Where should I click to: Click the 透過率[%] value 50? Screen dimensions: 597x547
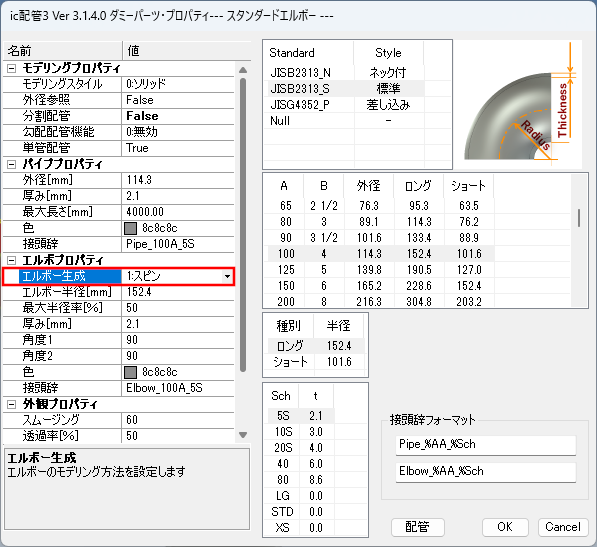tap(178, 436)
